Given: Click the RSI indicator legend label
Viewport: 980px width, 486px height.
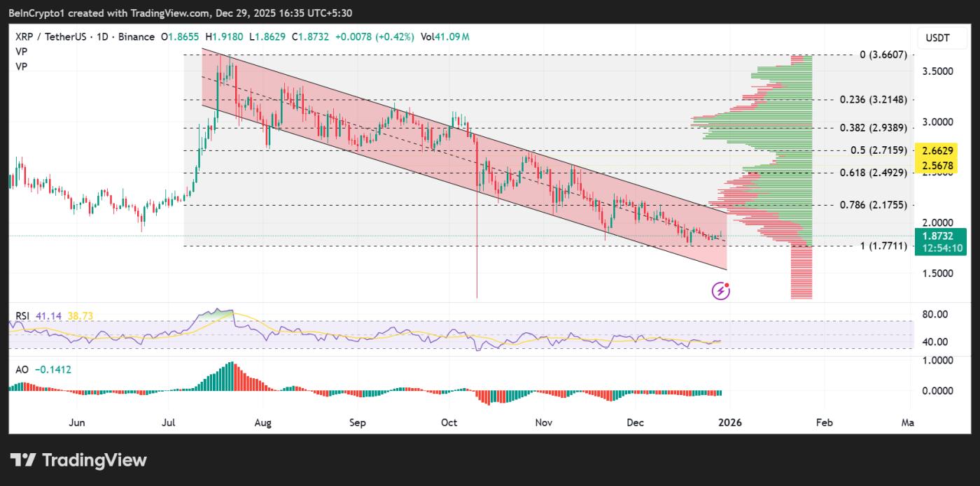Looking at the screenshot, I should pyautogui.click(x=22, y=316).
